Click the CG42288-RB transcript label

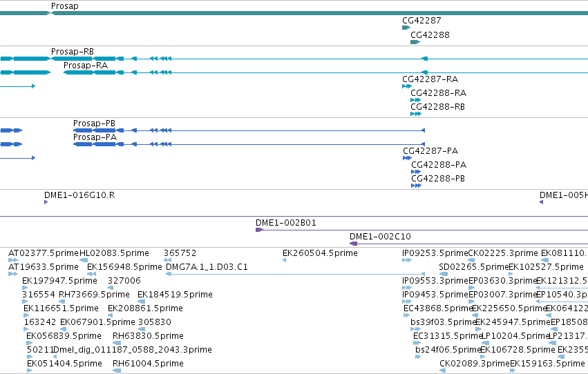click(437, 107)
